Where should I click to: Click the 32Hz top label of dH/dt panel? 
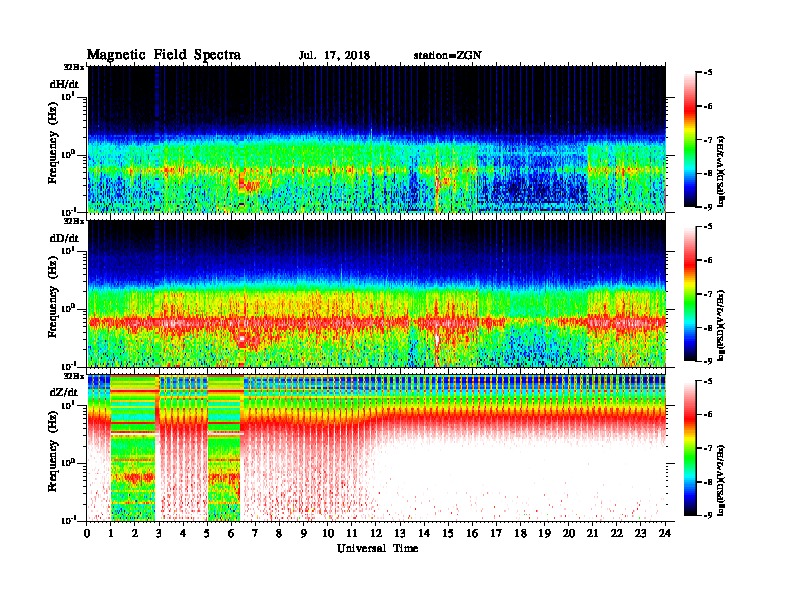pos(73,67)
